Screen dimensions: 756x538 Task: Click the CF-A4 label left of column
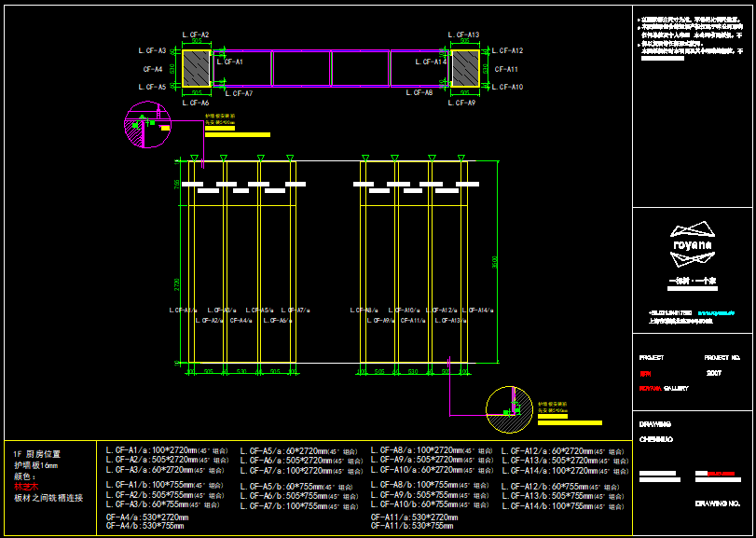[x=153, y=69]
